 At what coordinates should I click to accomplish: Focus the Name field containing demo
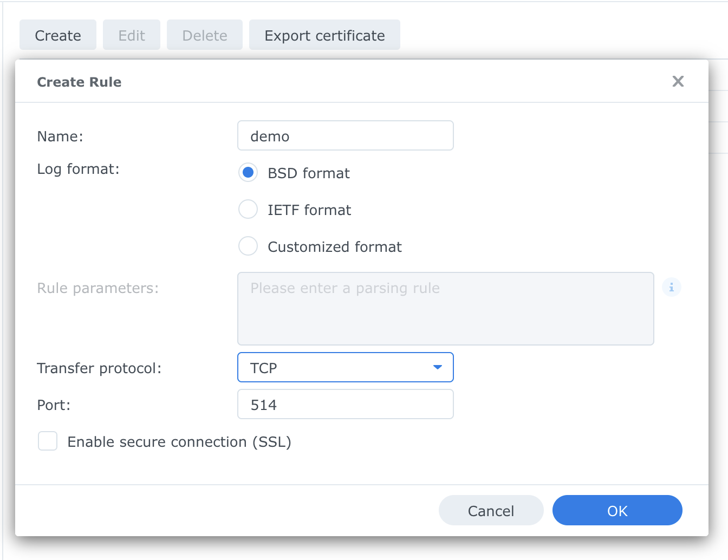(345, 136)
